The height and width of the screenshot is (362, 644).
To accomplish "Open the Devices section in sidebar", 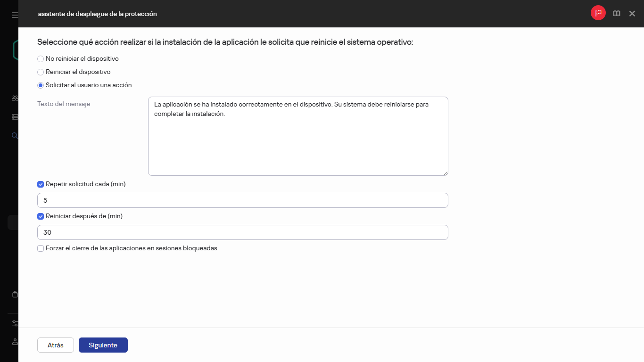I will tap(14, 116).
